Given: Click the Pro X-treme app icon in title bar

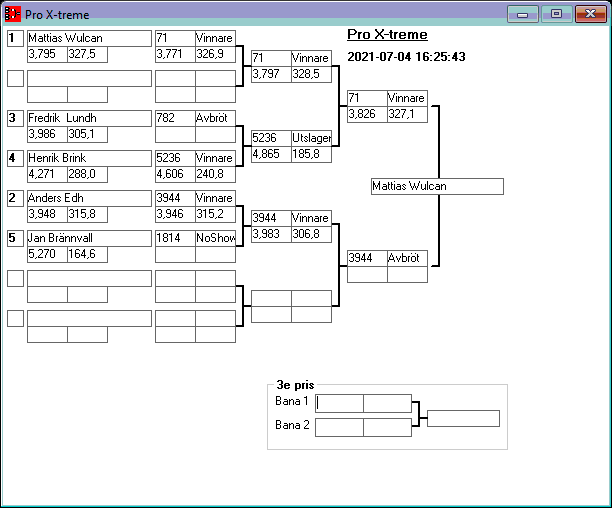Looking at the screenshot, I should pos(13,15).
